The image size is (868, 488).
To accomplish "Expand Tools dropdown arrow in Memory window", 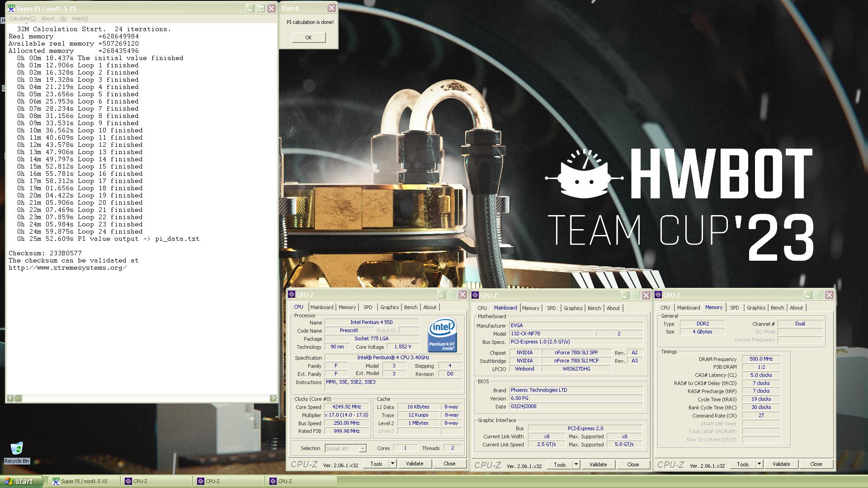I will [x=759, y=464].
